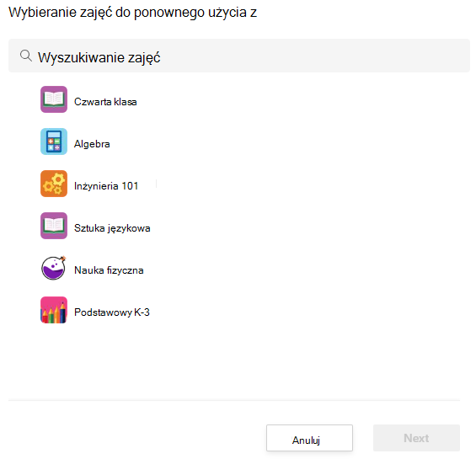Click the dialog heading Wybieranie zajęć
This screenshot has width=476, height=459.
(x=132, y=13)
